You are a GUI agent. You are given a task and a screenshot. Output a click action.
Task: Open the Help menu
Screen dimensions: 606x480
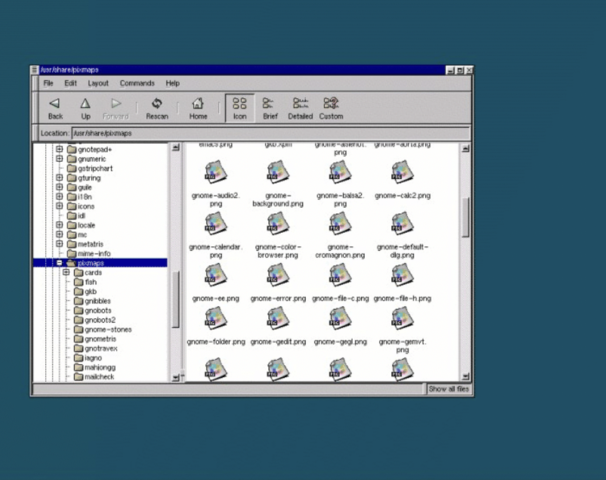tap(173, 83)
